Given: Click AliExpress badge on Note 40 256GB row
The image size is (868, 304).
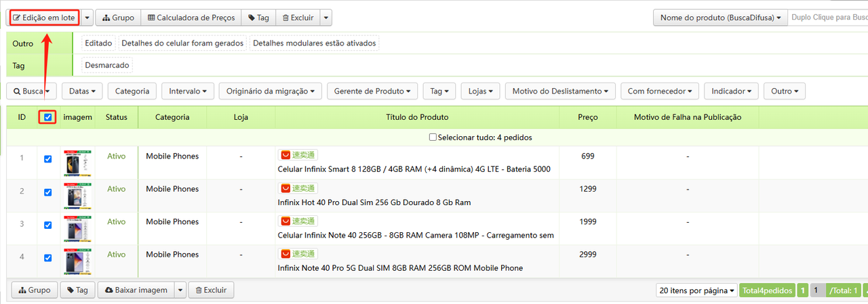Looking at the screenshot, I should pos(298,221).
